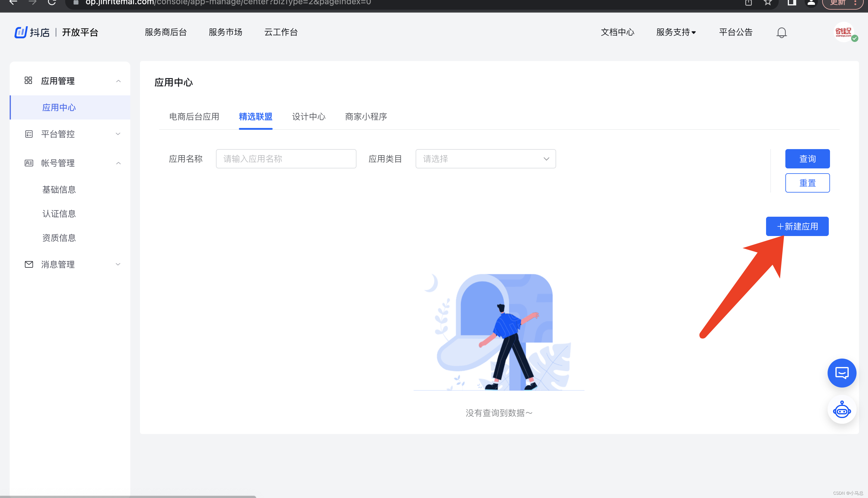The width and height of the screenshot is (868, 498).
Task: Open the 服务支持 dropdown menu
Action: (x=676, y=32)
